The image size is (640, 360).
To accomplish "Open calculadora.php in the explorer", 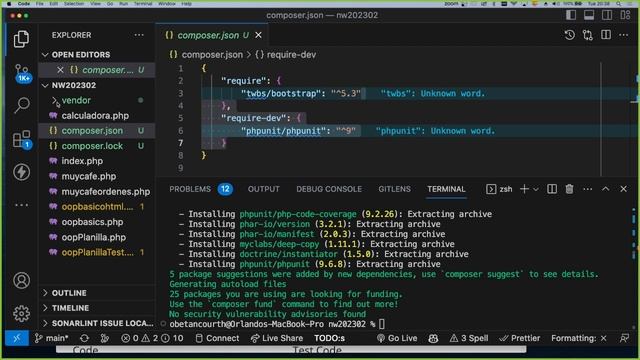I will coord(95,116).
